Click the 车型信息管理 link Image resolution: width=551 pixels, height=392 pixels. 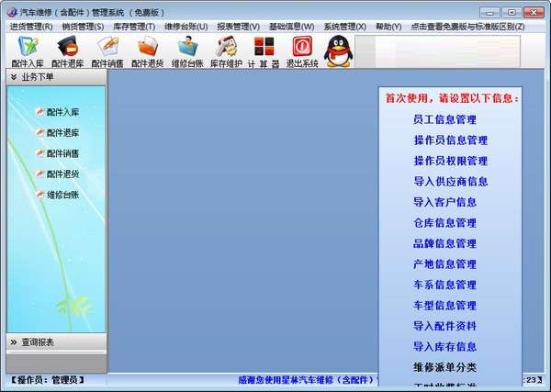[x=444, y=306]
